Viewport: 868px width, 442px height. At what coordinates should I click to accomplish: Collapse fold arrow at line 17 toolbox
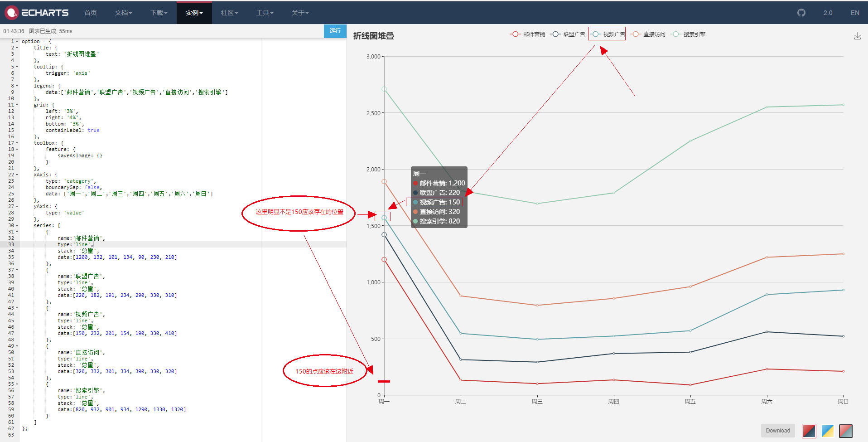pos(17,143)
